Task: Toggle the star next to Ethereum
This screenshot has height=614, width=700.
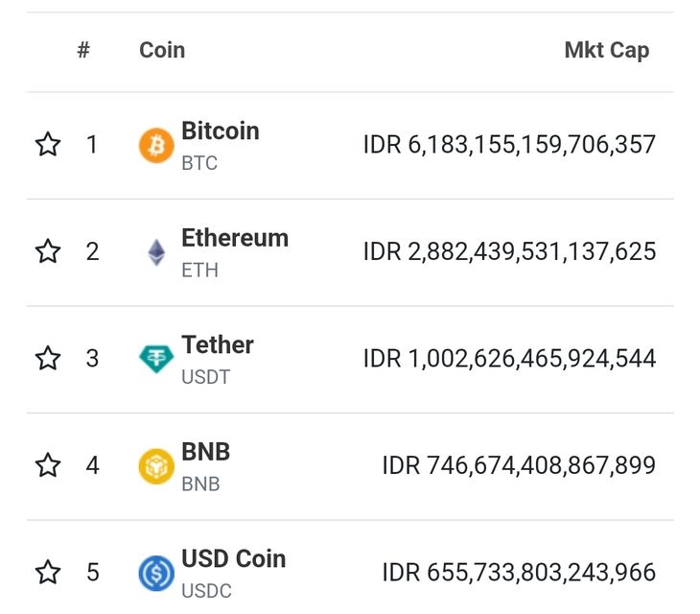Action: 48,251
